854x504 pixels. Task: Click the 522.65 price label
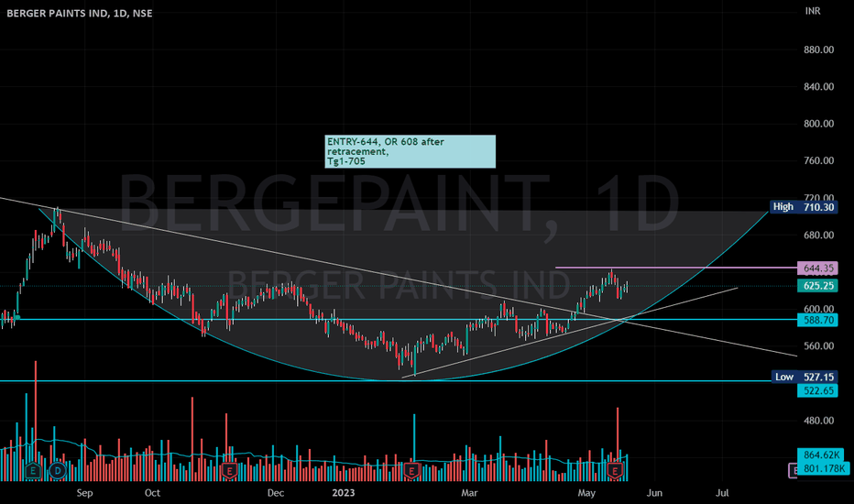[x=817, y=390]
